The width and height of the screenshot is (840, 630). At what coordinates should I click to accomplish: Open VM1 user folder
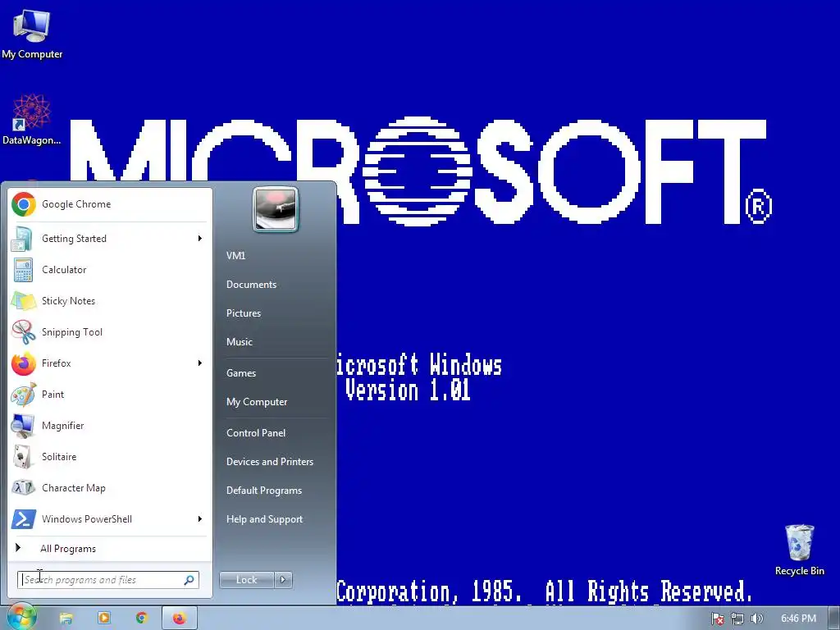click(x=235, y=256)
